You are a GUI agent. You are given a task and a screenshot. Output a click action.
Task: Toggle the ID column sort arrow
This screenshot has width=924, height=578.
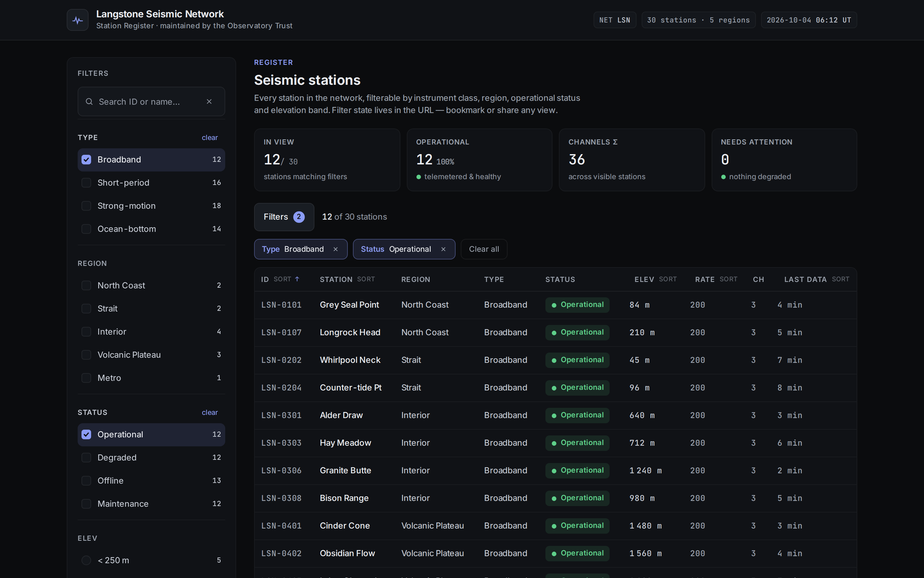pos(297,279)
